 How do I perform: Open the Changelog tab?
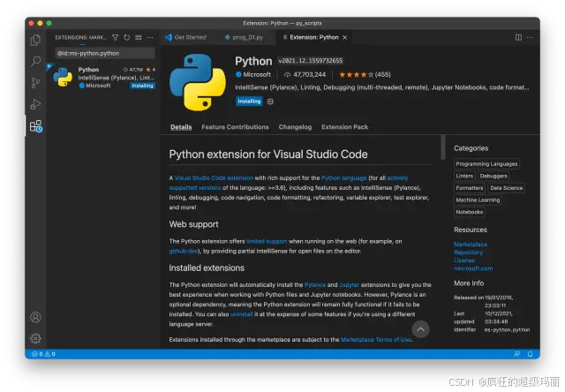(x=295, y=127)
